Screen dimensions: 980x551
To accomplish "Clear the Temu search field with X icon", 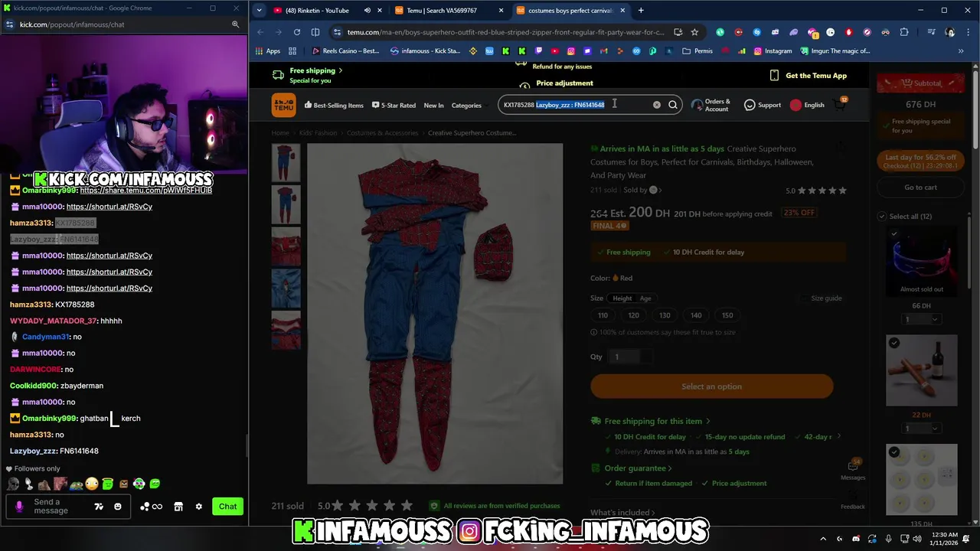I will pos(656,105).
